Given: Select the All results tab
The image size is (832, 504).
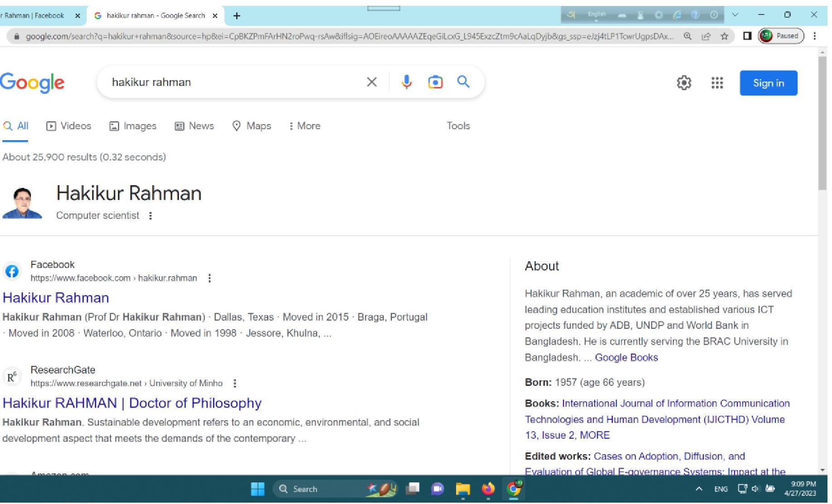Looking at the screenshot, I should (15, 126).
